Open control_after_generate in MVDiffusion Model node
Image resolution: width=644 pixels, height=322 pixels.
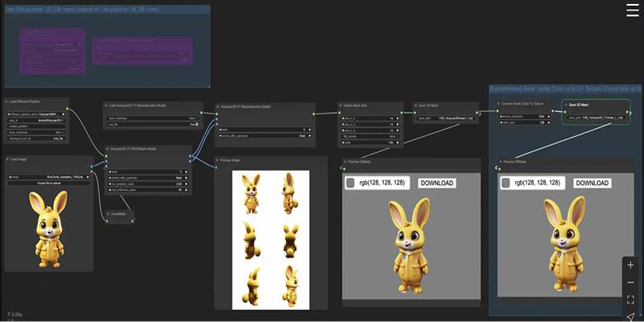(x=148, y=178)
